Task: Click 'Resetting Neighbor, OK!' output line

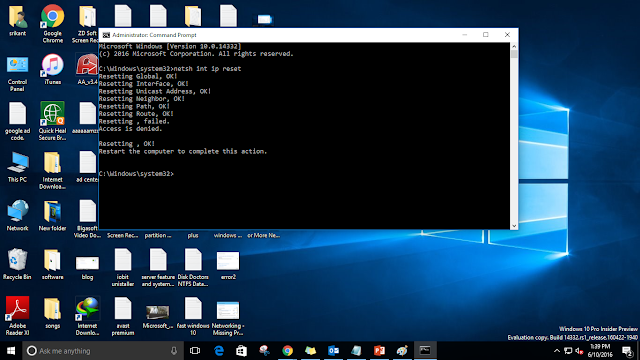Action: pos(142,98)
